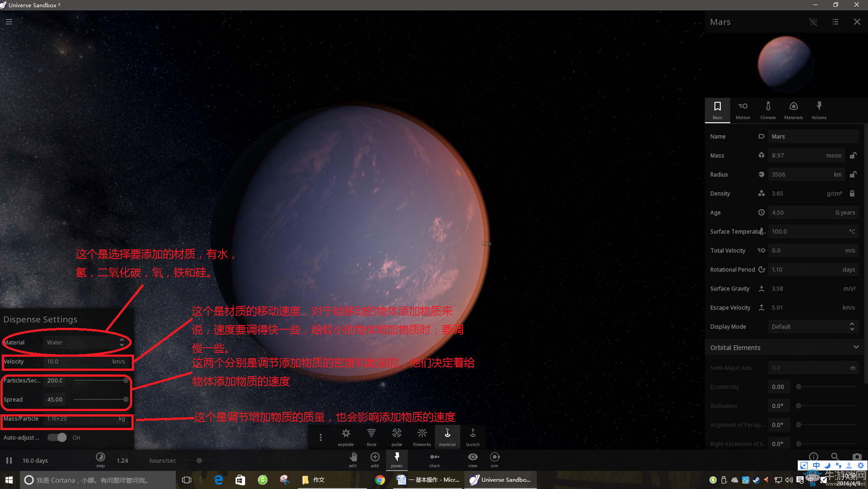This screenshot has width=868, height=489.
Task: Open the Windows Start menu
Action: pyautogui.click(x=10, y=480)
